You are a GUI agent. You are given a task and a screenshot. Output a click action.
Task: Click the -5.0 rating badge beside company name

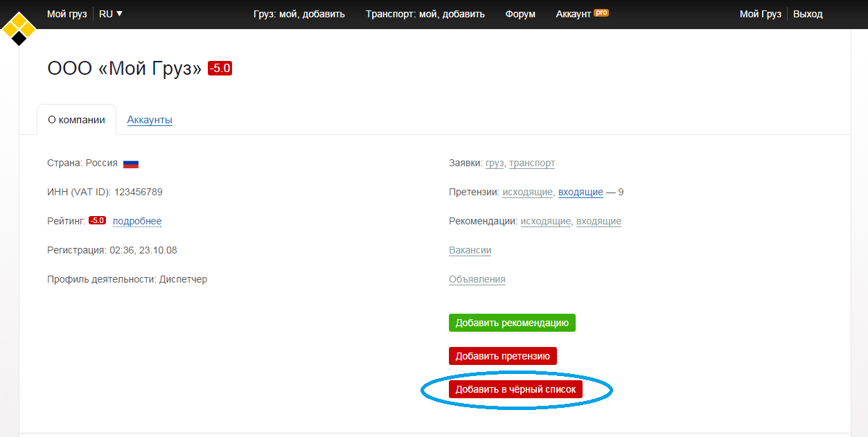[x=220, y=69]
